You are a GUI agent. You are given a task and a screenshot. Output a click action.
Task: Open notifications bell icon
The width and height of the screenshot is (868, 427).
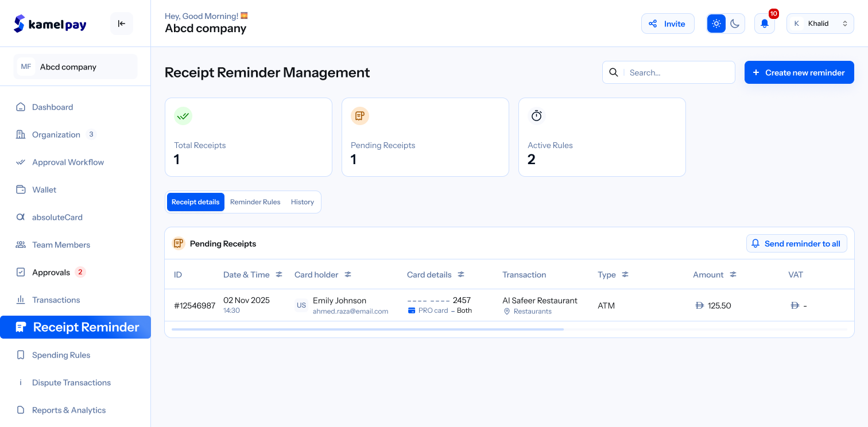point(764,24)
